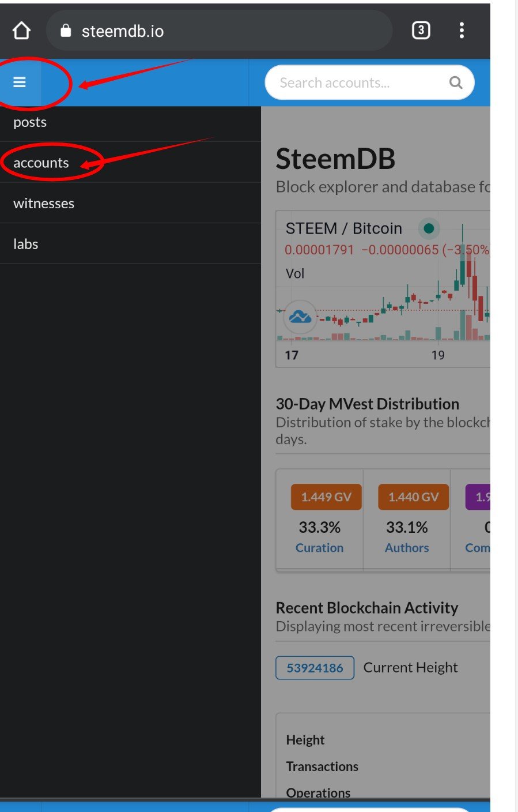Open the Curation link
The width and height of the screenshot is (518, 812).
[x=319, y=548]
